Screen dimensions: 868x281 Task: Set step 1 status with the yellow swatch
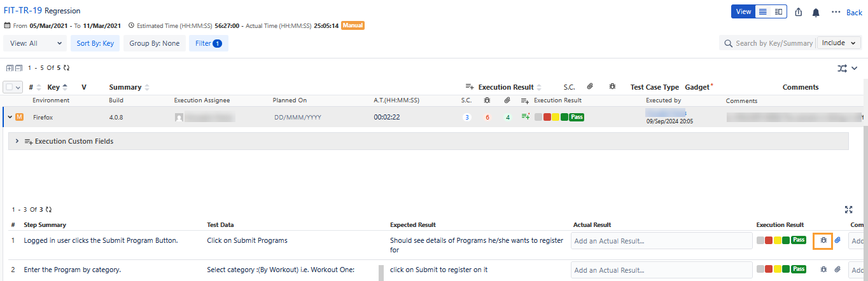pyautogui.click(x=778, y=240)
